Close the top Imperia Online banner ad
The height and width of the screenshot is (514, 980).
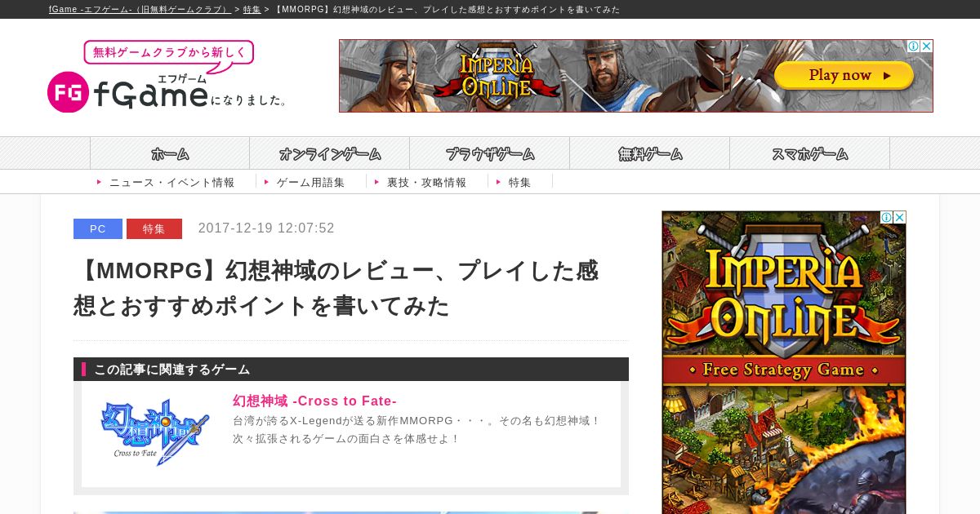tap(926, 47)
